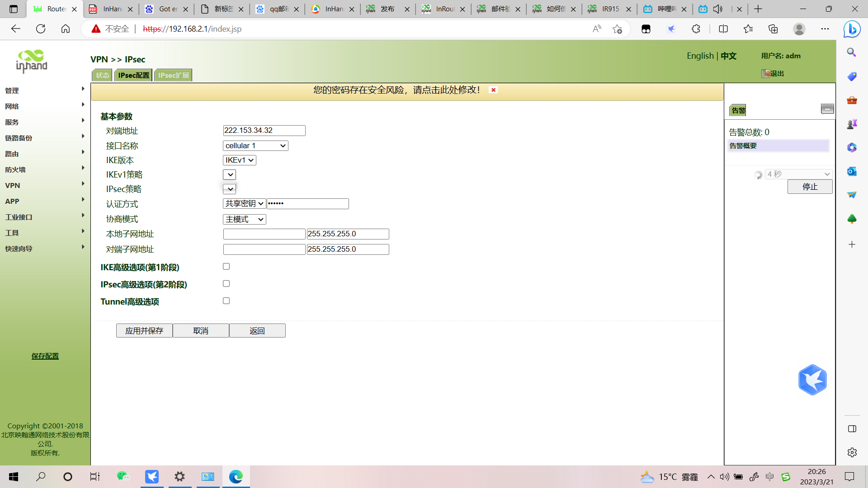Click the 应用并保存 button

pos(144,331)
